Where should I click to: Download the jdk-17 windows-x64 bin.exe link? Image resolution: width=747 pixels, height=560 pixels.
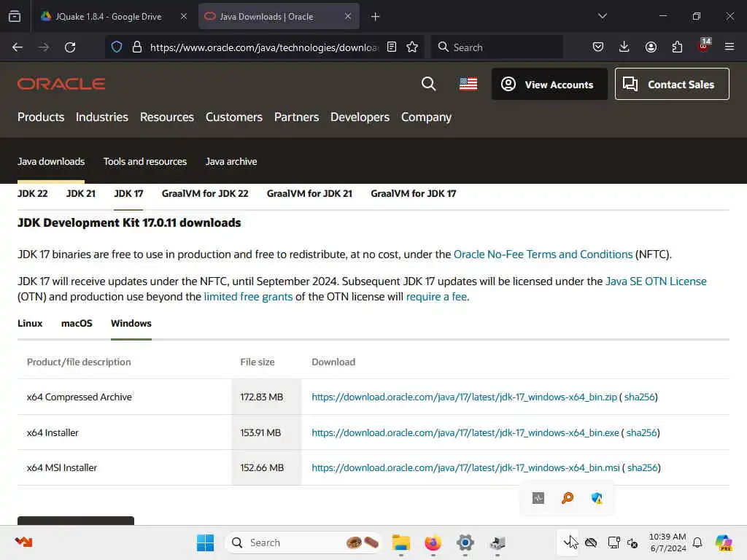pyautogui.click(x=465, y=433)
